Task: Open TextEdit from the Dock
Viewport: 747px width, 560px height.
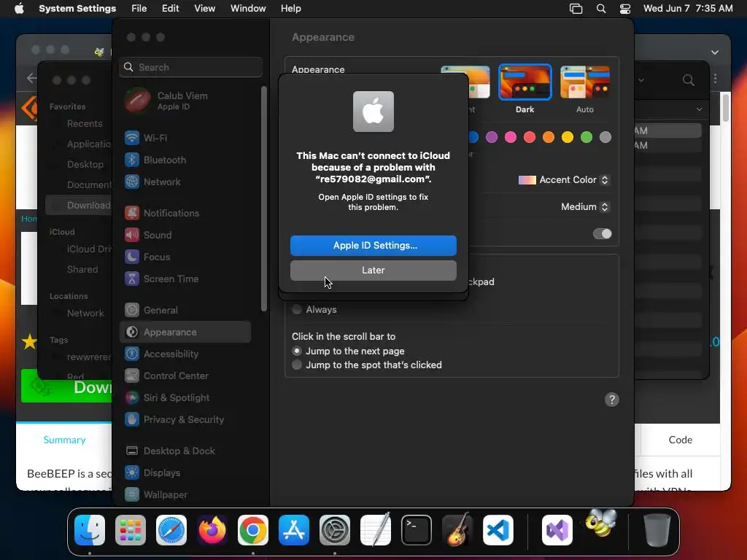Action: (x=376, y=530)
